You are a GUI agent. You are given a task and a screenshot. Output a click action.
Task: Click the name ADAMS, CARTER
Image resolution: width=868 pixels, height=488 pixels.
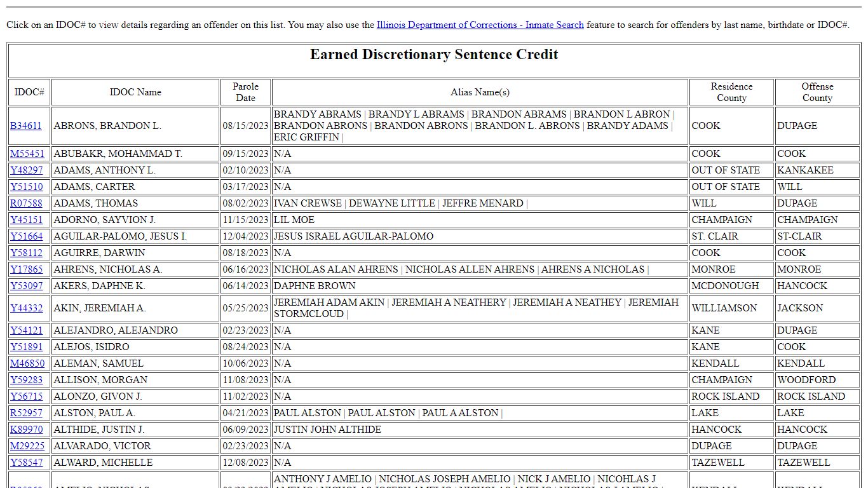[x=95, y=187]
